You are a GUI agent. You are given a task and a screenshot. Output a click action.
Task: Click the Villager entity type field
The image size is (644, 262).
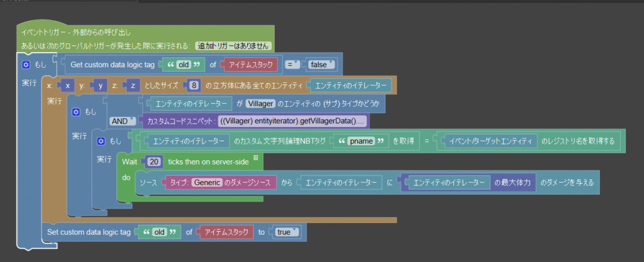pos(260,104)
